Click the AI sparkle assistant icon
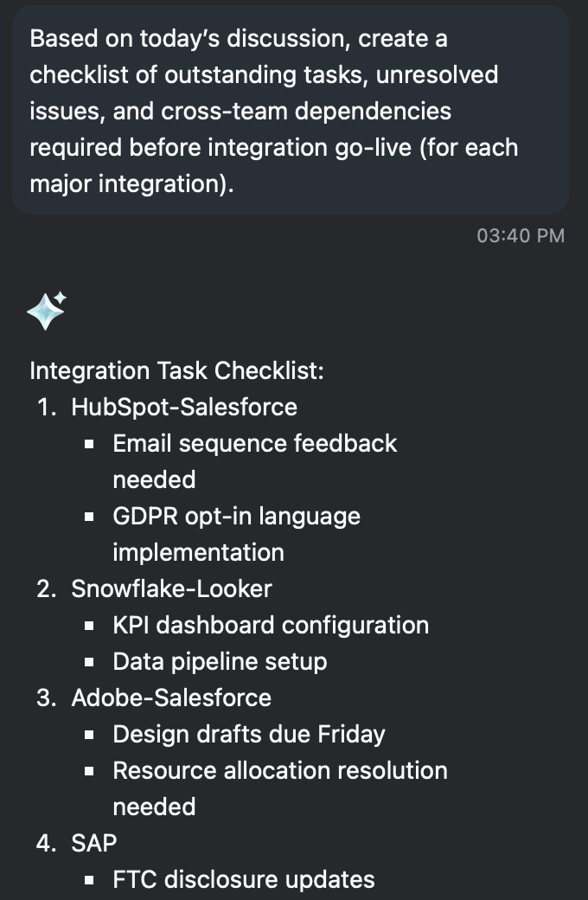The width and height of the screenshot is (588, 900). pyautogui.click(x=47, y=311)
